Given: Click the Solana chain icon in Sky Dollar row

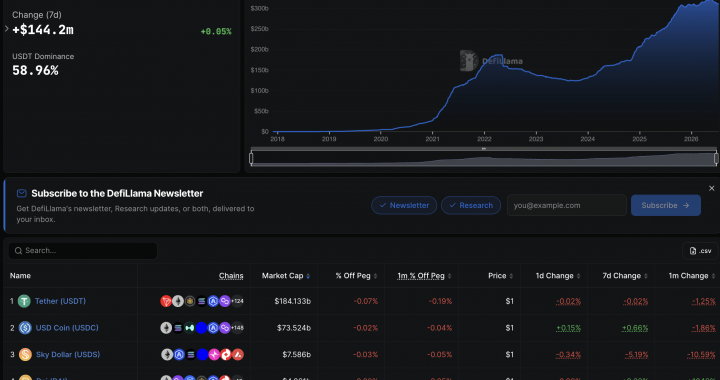Looking at the screenshot, I should (191, 354).
